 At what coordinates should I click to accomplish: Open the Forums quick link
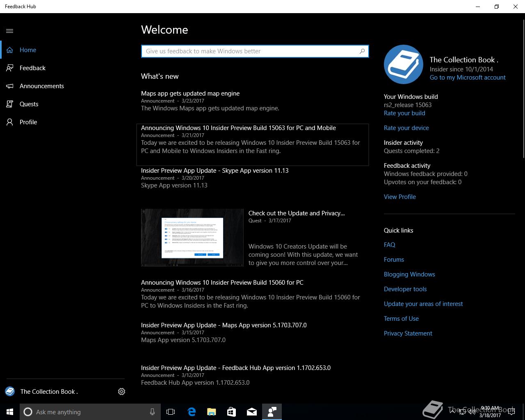pos(394,260)
